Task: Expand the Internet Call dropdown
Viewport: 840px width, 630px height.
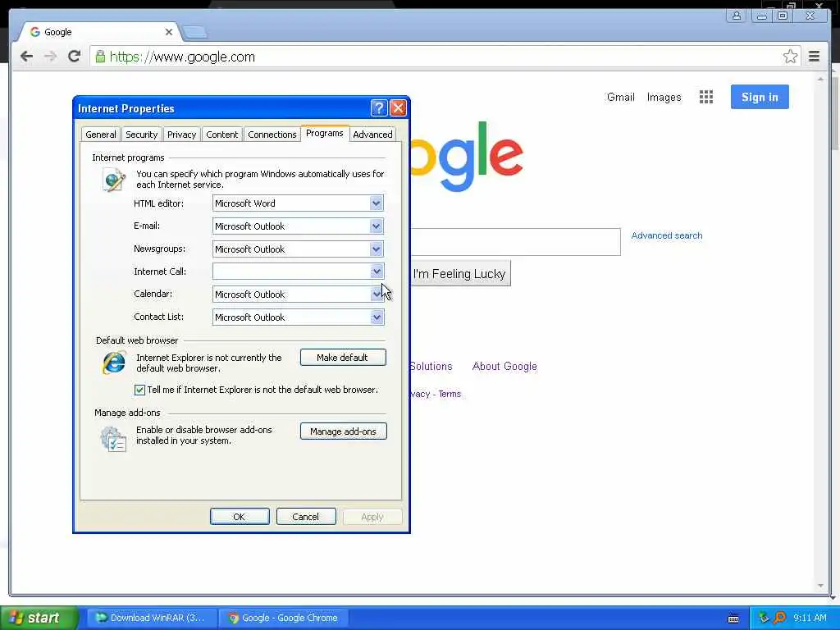Action: click(x=376, y=272)
